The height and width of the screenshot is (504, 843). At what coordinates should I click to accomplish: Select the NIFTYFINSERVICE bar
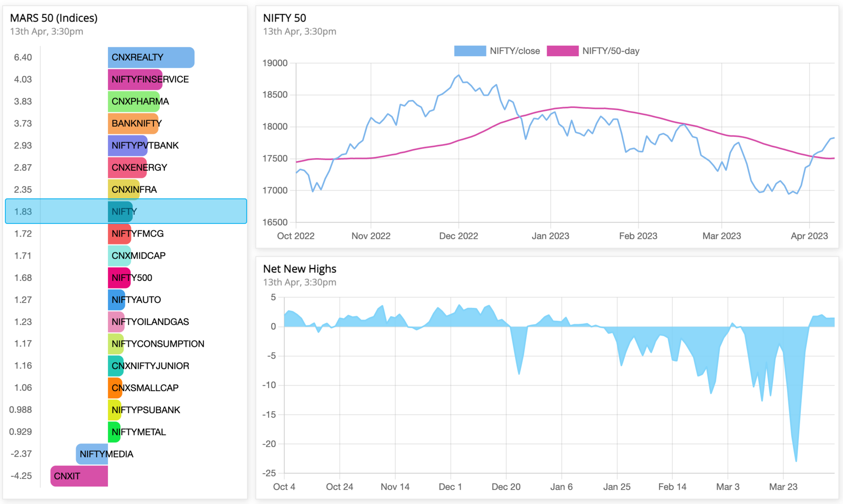[x=135, y=79]
